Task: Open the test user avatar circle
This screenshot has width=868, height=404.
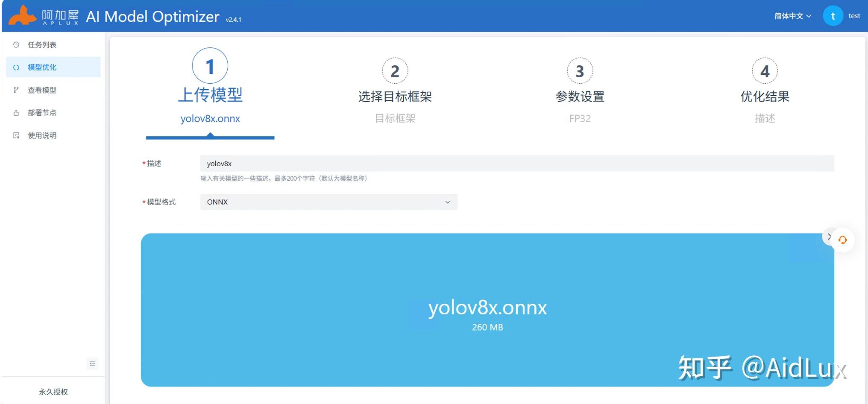Action: (833, 15)
